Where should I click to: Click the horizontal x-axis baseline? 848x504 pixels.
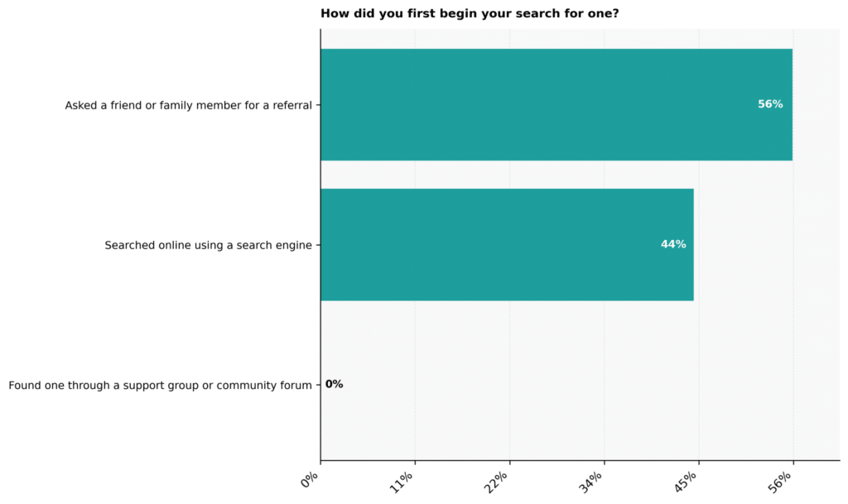[x=581, y=461]
